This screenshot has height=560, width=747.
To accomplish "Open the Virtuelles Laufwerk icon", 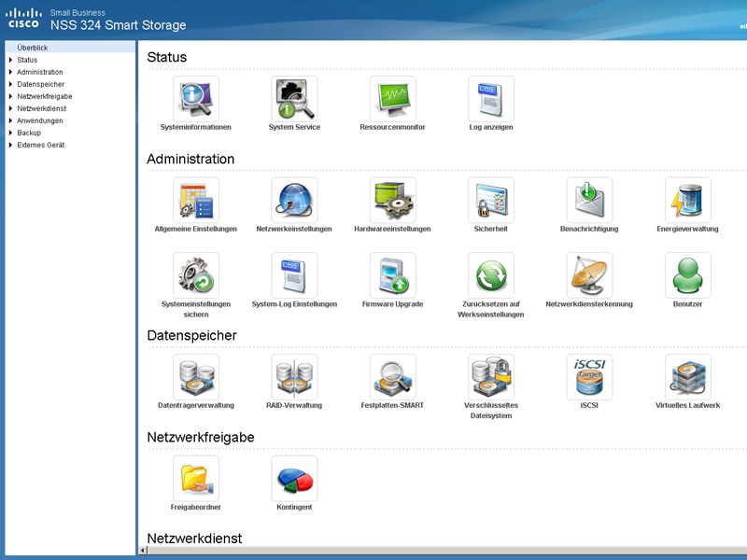I will click(x=688, y=377).
